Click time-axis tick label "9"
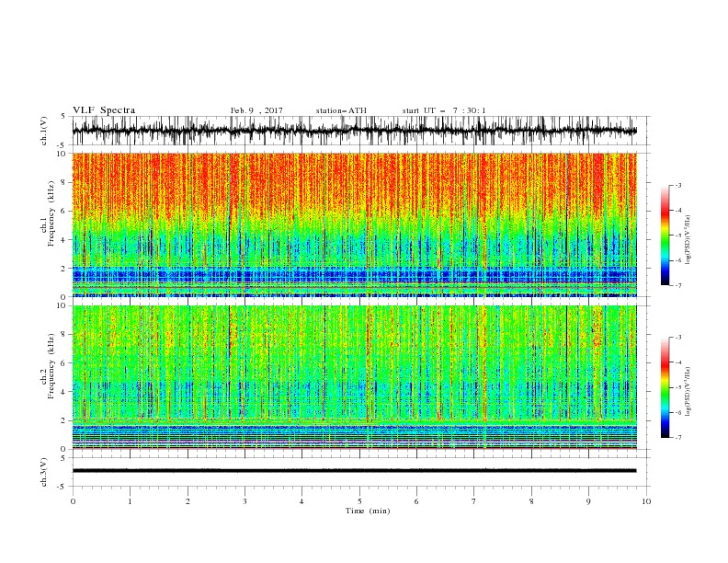Image resolution: width=728 pixels, height=563 pixels. 588,501
